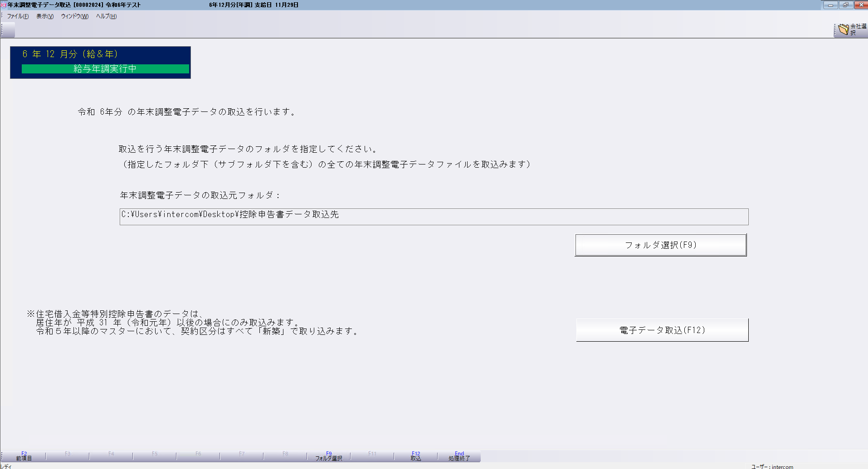Click the empty toolbar grip below ファイル menu
Viewport: 868px width, 469px height.
(8, 30)
